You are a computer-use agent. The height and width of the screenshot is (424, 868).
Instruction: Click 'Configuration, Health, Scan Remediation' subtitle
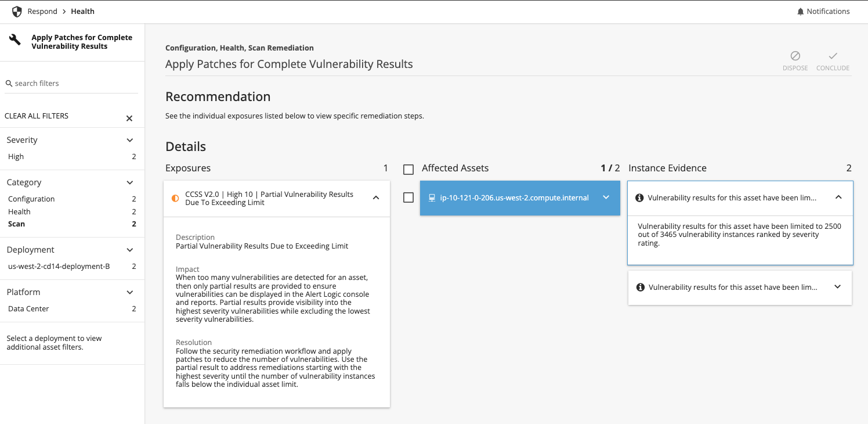coord(240,48)
